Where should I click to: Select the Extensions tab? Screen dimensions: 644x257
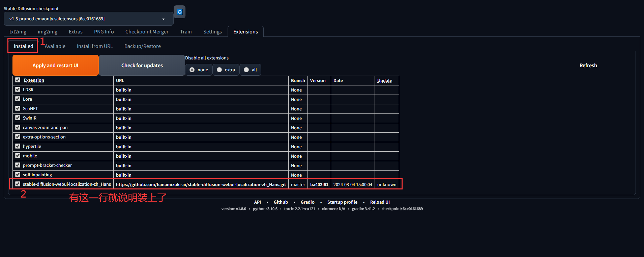pos(245,32)
